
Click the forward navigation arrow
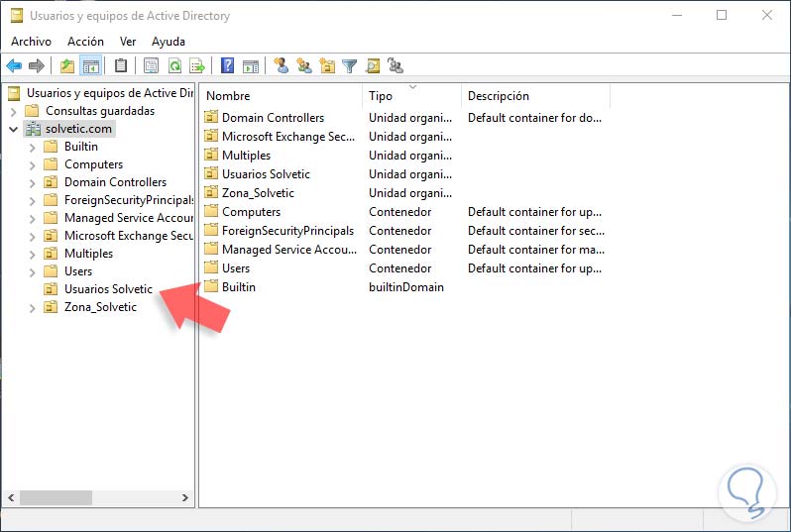[x=37, y=65]
